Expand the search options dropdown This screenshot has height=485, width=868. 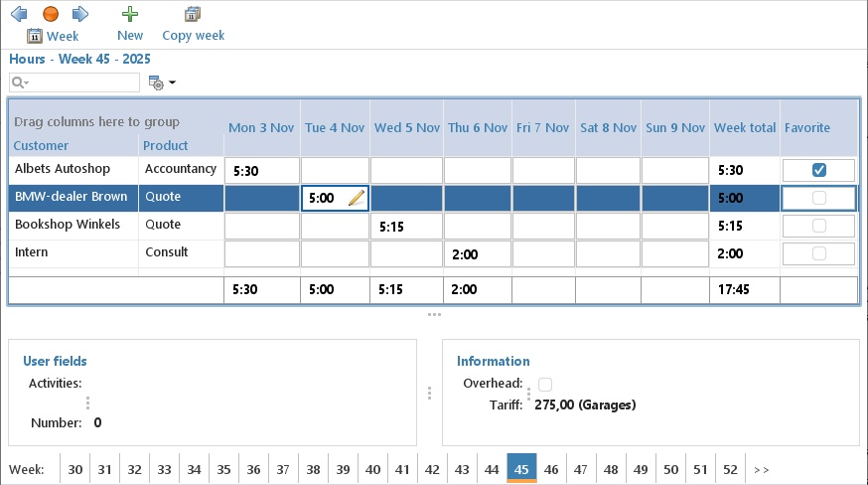(27, 82)
